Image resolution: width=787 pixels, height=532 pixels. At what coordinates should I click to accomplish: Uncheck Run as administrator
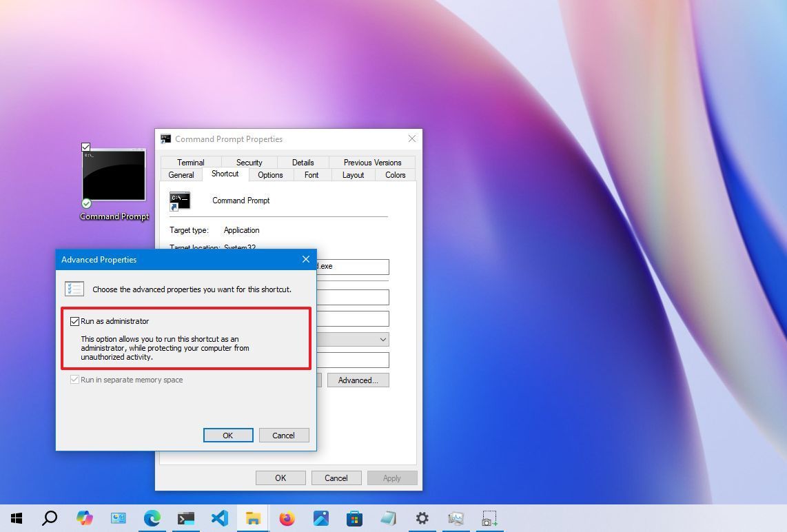click(x=74, y=320)
